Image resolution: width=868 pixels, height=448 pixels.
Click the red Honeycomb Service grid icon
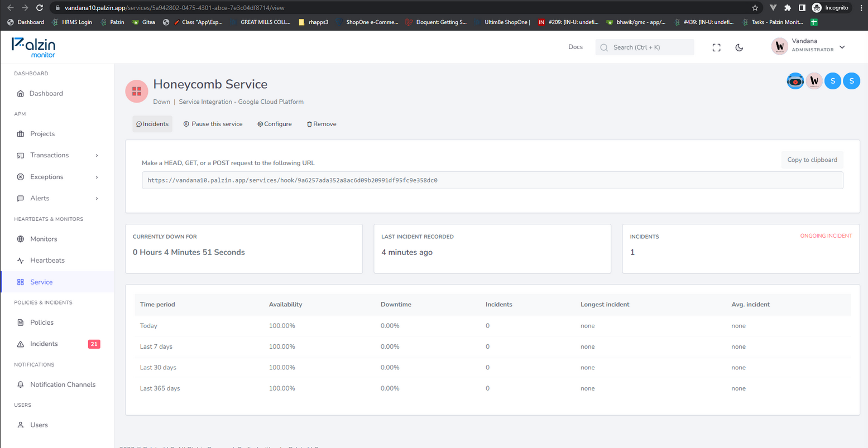point(137,91)
